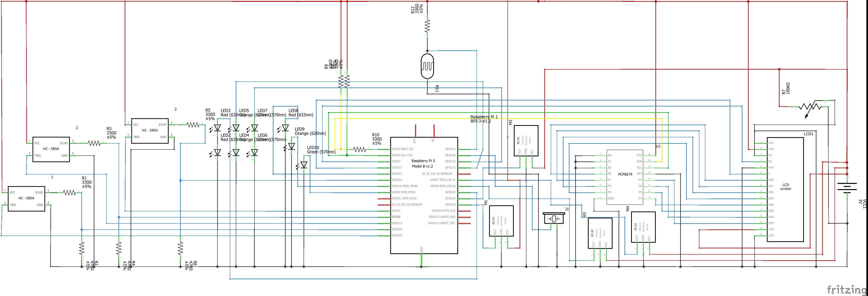Click the R2 470Ω vertical resistor symbol
Image resolution: width=868 pixels, height=296 pixels.
[82, 249]
